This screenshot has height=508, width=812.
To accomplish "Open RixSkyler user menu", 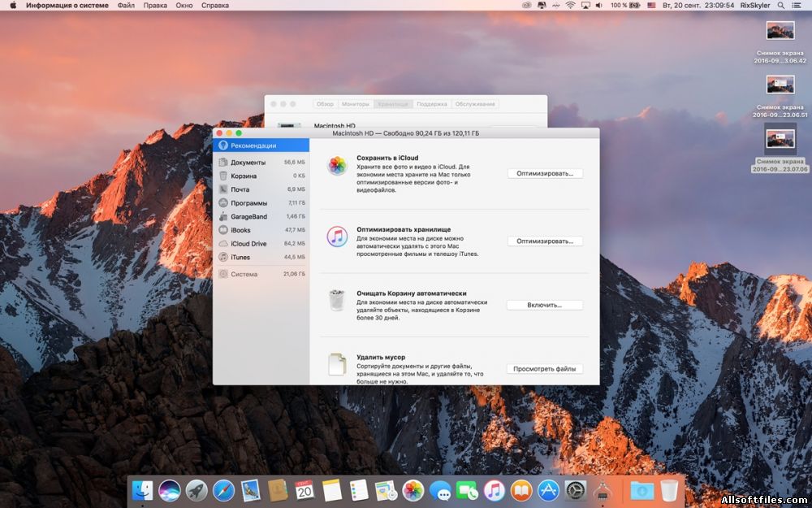I will 755,5.
